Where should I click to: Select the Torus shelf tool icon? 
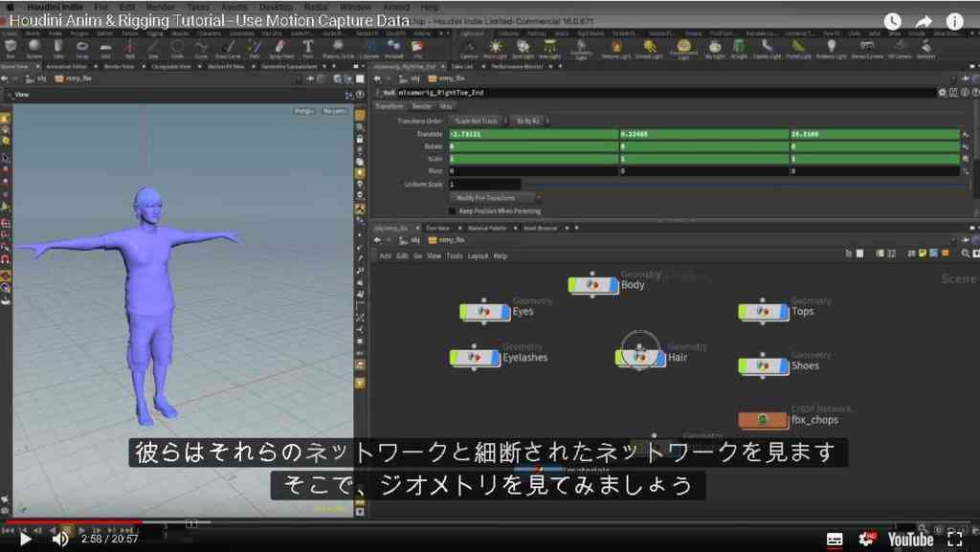pos(82,47)
